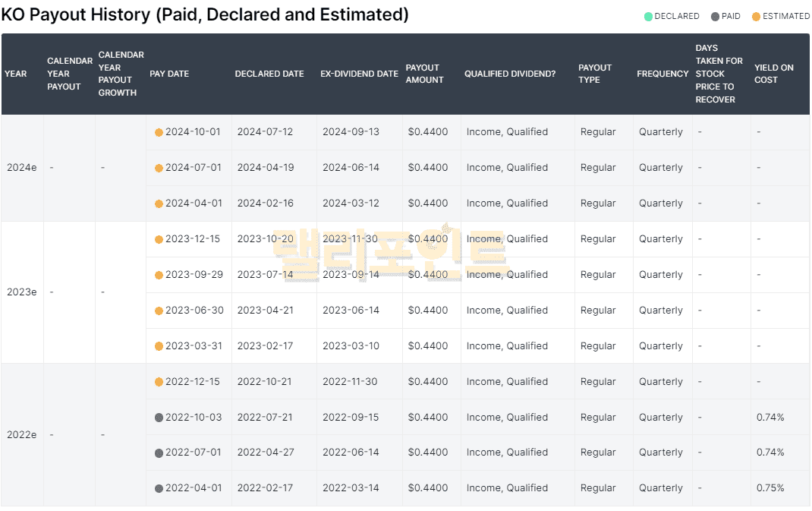Select the 2023e year cell
Image resolution: width=812 pixels, height=511 pixels.
(x=21, y=292)
